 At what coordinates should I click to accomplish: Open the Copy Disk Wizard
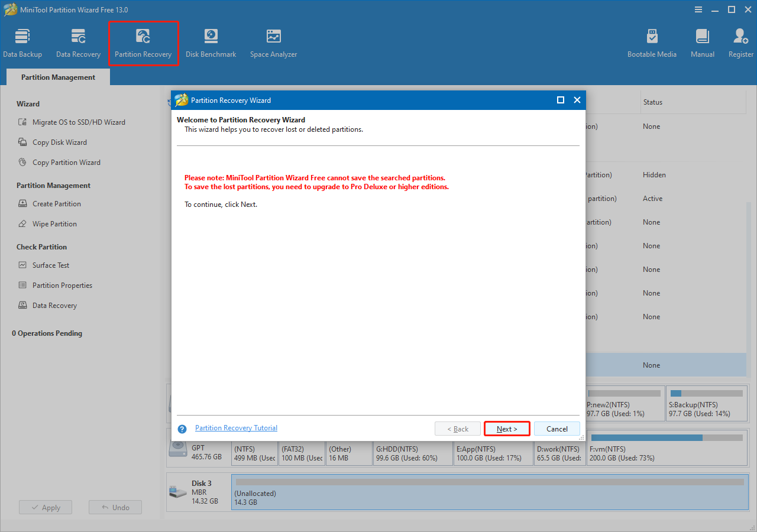click(60, 142)
